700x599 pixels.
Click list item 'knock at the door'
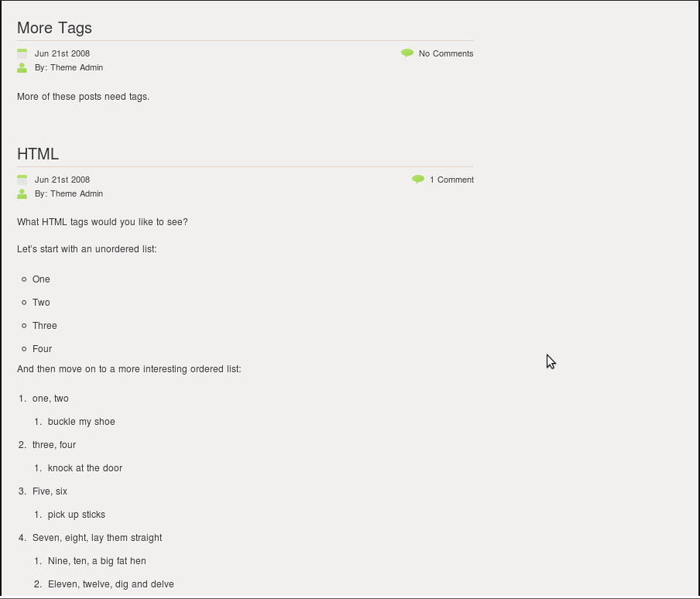pos(85,468)
